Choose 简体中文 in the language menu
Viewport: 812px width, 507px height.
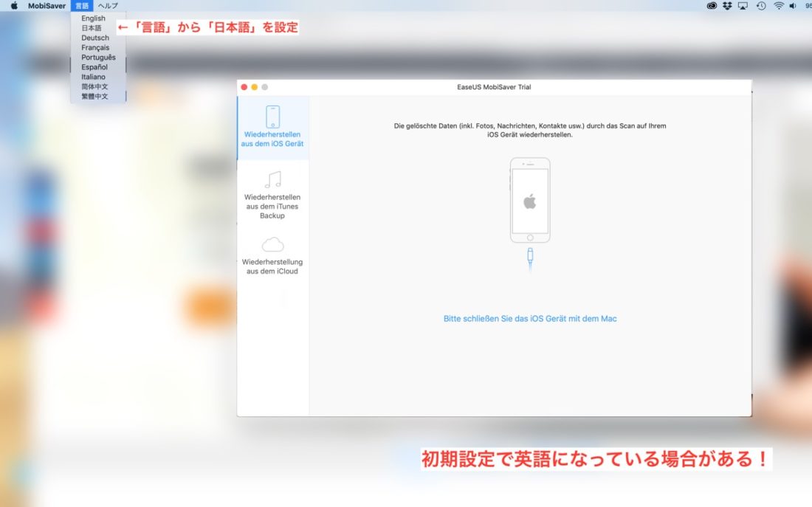[94, 86]
